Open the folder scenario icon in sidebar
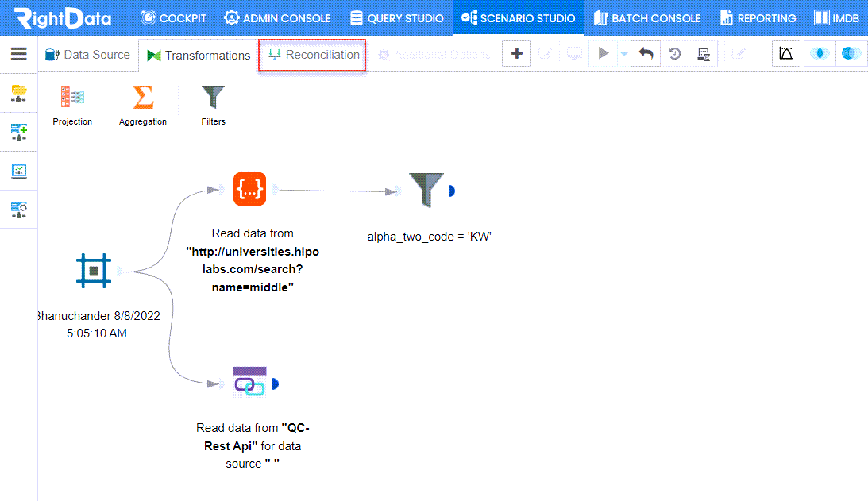868x501 pixels. 19,94
